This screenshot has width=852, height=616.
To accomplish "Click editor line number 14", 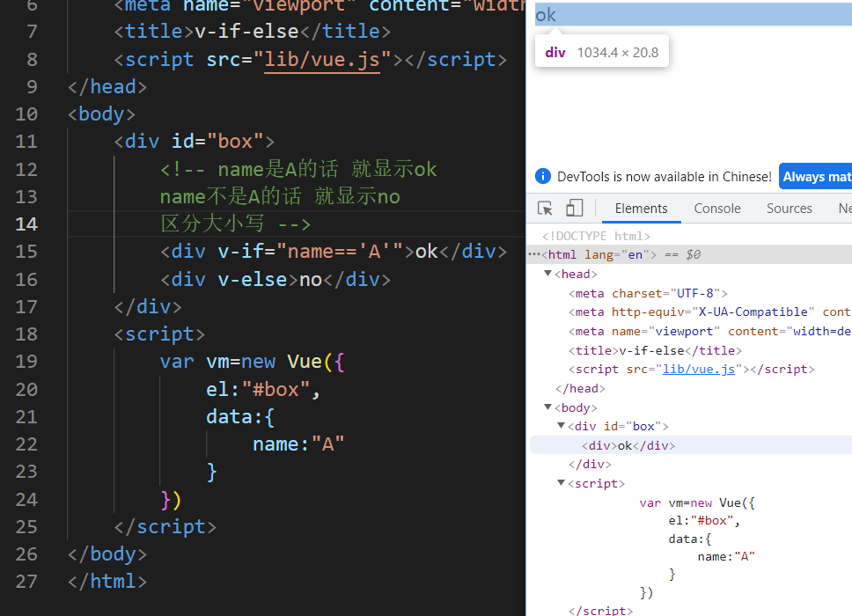I will pyautogui.click(x=26, y=224).
